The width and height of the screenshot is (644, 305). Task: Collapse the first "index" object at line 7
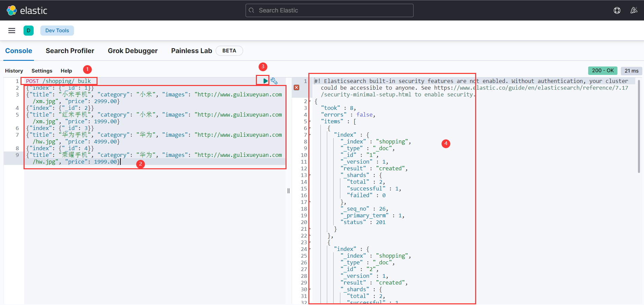[310, 135]
